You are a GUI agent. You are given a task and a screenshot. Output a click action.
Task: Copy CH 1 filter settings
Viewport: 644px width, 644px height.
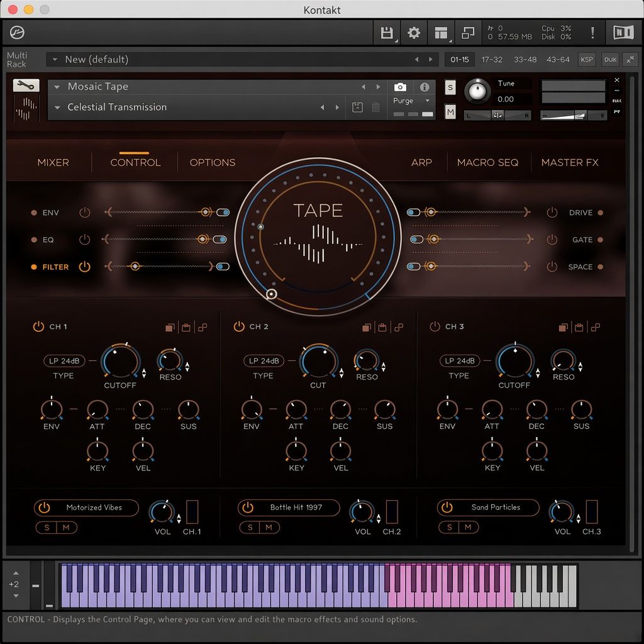(x=170, y=327)
